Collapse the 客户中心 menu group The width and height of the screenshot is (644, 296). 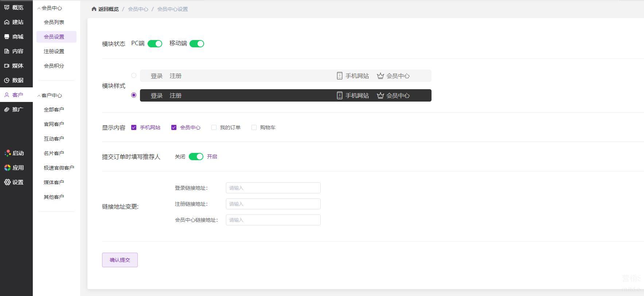39,95
